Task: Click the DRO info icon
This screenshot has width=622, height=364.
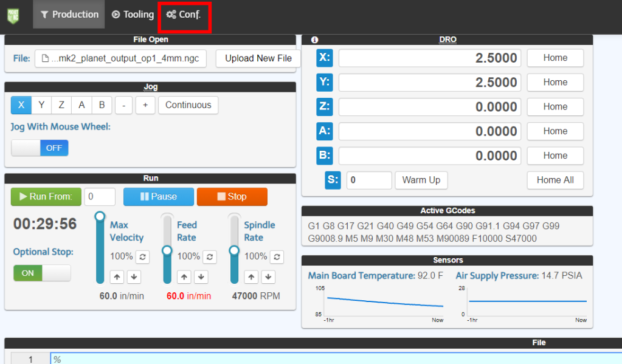Action: click(x=314, y=40)
